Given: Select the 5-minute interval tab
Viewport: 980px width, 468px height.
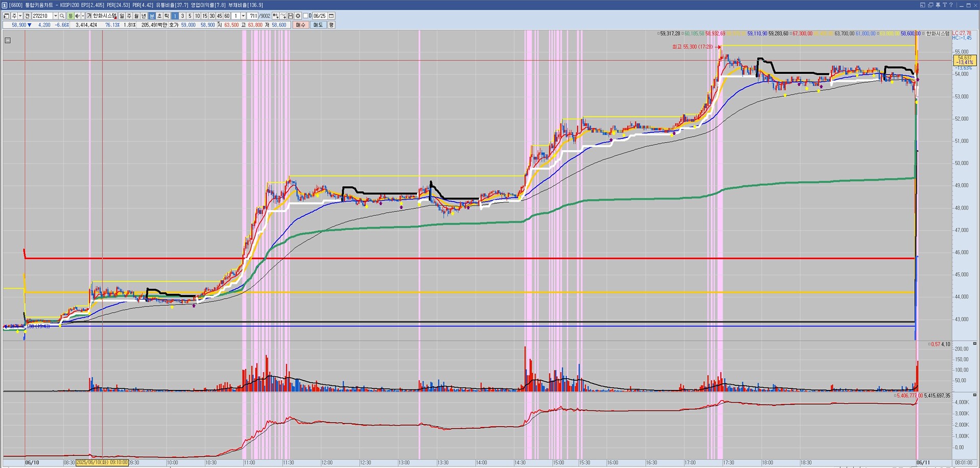Looking at the screenshot, I should [190, 16].
